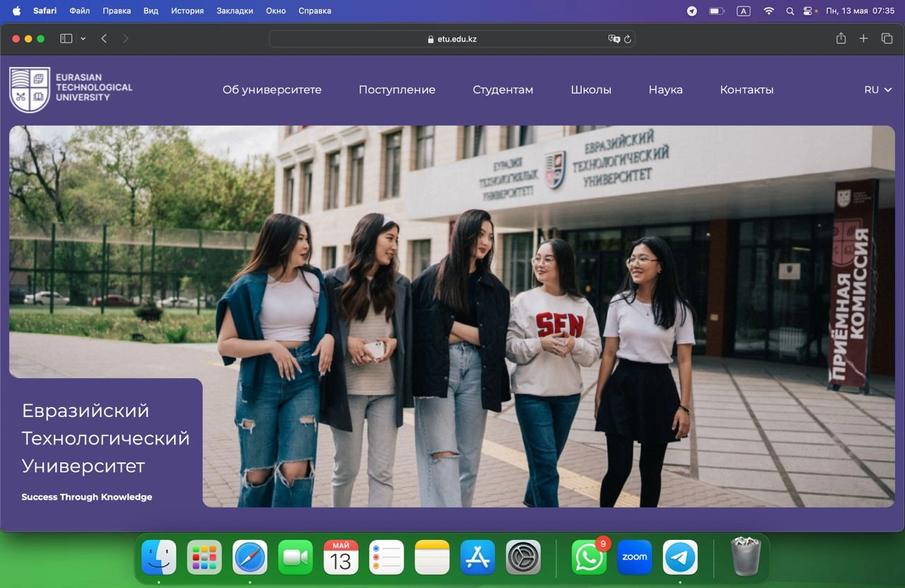This screenshot has height=588, width=905.
Task: Open sidebar options chevron in Safari toolbar
Action: pos(83,39)
